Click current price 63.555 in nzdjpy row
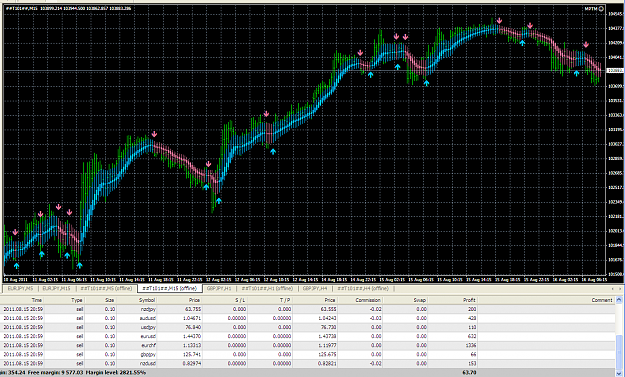625x377 pixels. tap(329, 309)
